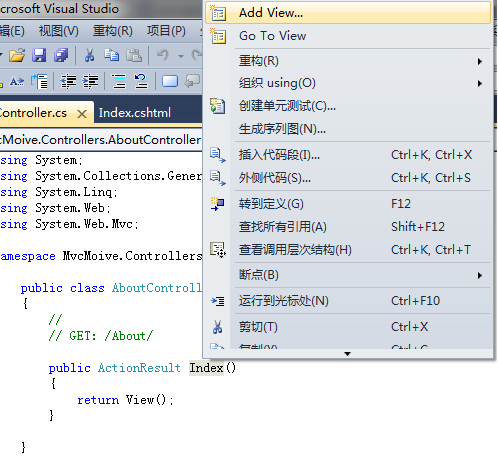Expand the 重构(R) submenu in context menu
The width and height of the screenshot is (498, 464).
tap(348, 61)
